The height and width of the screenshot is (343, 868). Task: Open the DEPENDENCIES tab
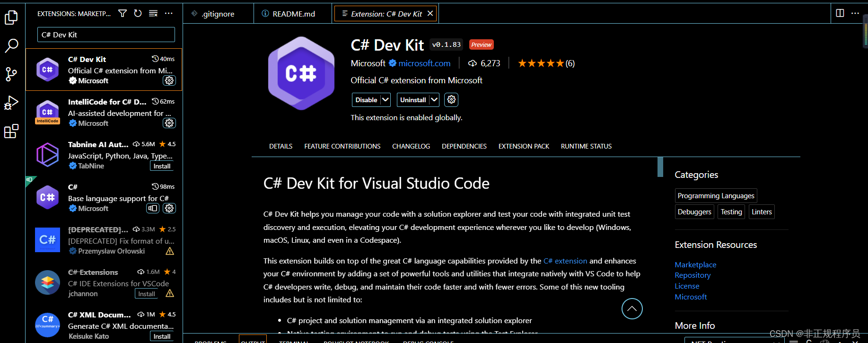[464, 146]
